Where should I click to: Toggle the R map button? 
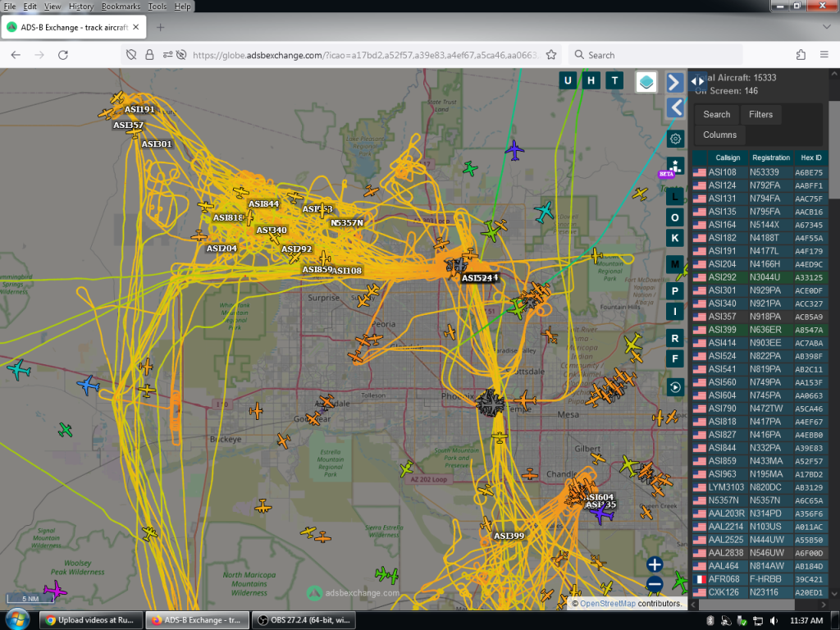675,338
